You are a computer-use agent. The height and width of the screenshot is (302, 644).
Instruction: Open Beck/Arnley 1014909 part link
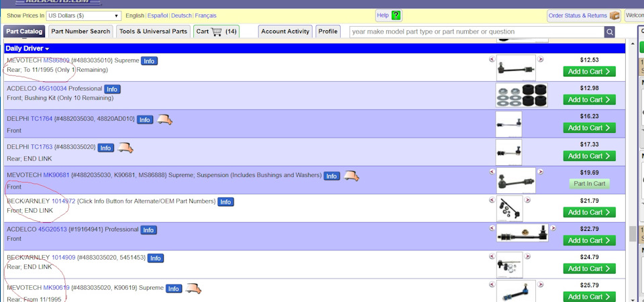tap(64, 258)
